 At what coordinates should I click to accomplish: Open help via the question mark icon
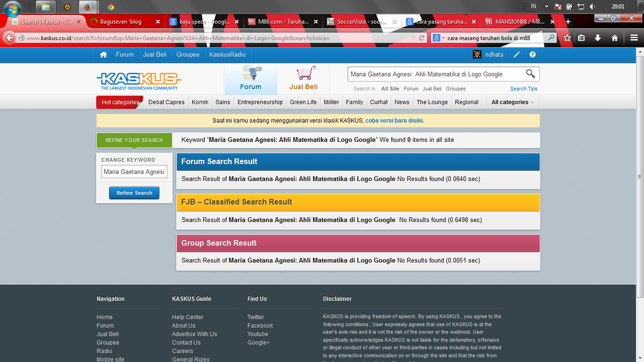tap(532, 54)
